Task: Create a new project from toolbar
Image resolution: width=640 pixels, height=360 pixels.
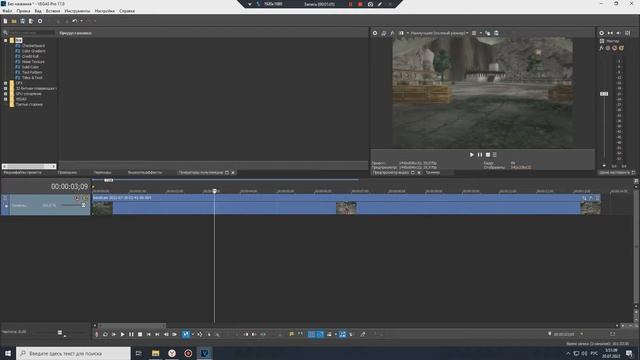Action: [x=5, y=21]
